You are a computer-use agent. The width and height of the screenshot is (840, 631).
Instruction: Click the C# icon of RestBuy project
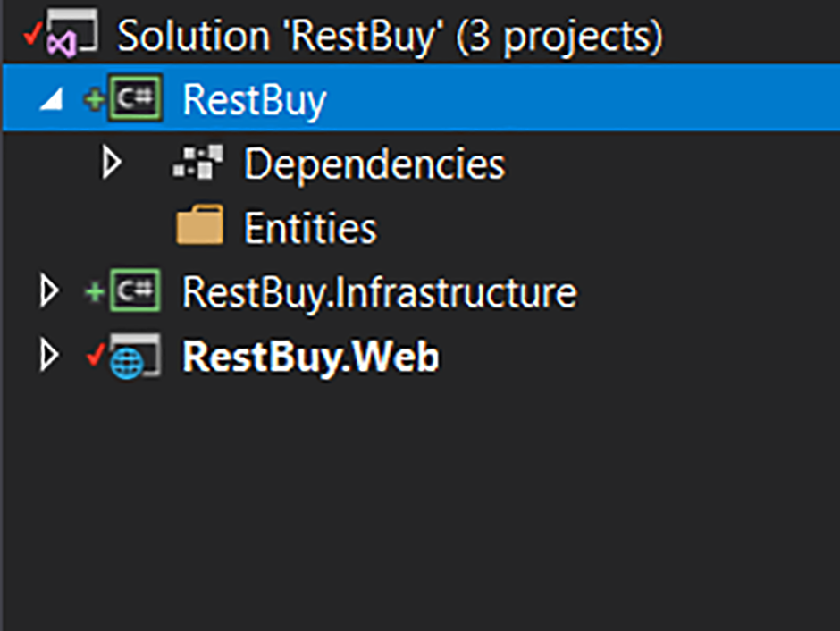135,99
